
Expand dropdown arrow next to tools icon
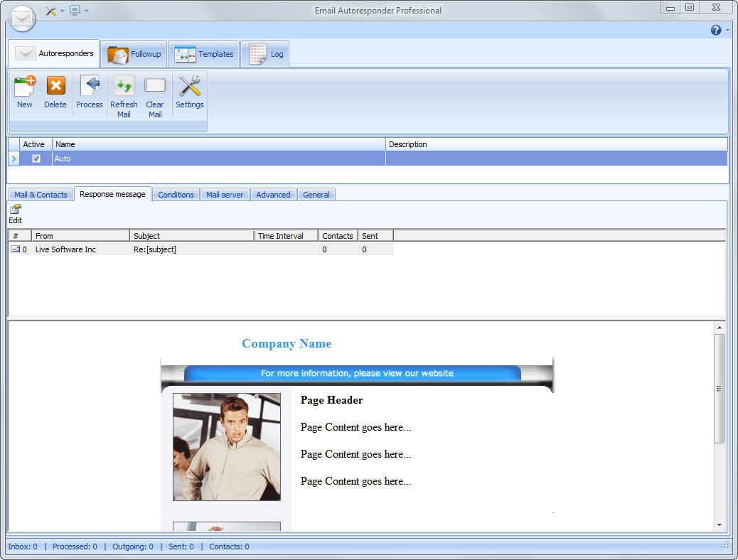[x=62, y=11]
